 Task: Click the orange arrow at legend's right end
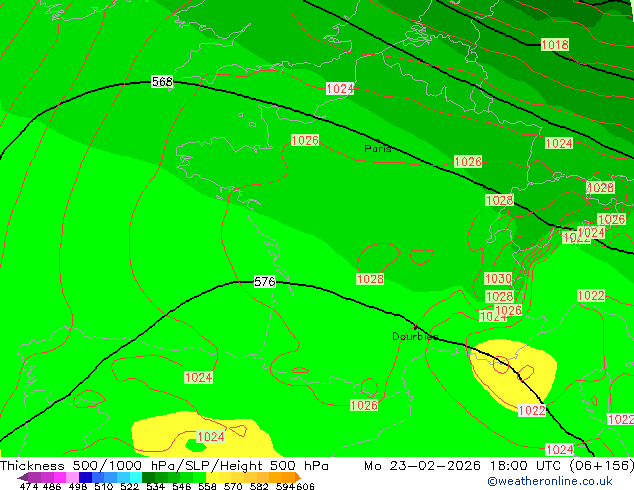point(298,477)
